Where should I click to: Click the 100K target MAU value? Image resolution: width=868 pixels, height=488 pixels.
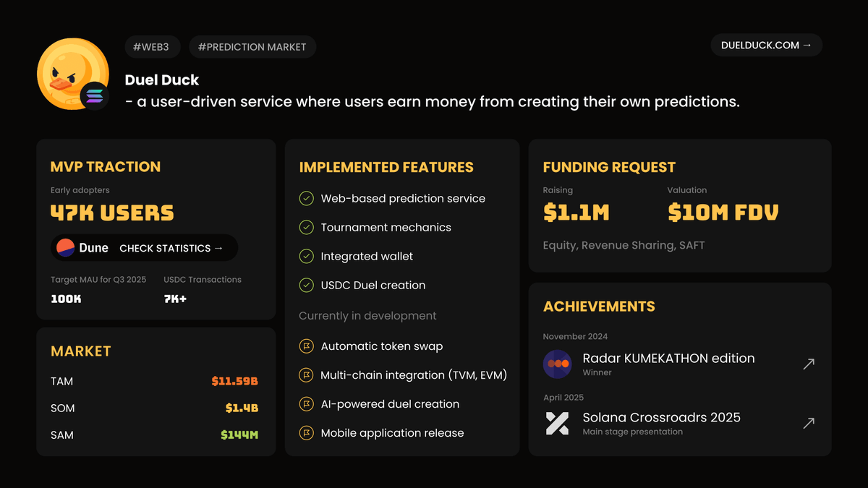tap(66, 299)
